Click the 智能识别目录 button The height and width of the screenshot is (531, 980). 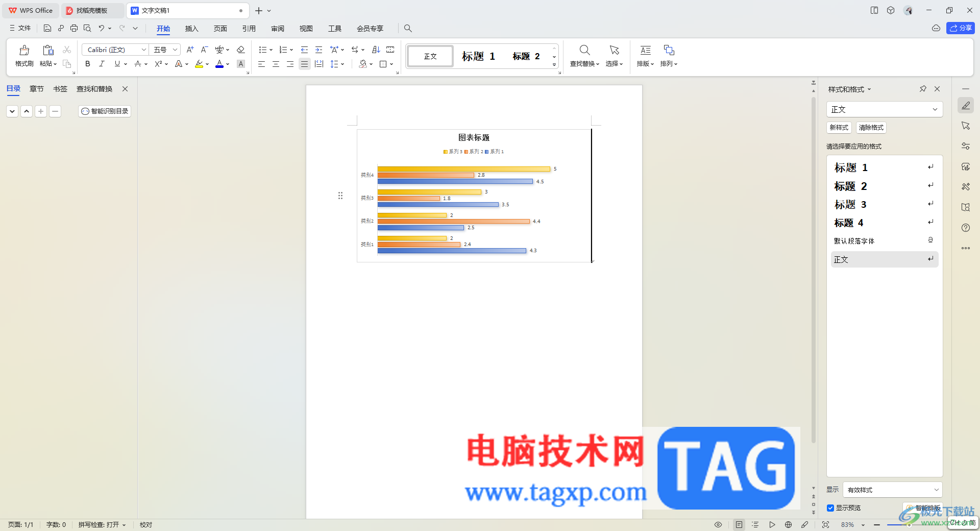(x=105, y=111)
